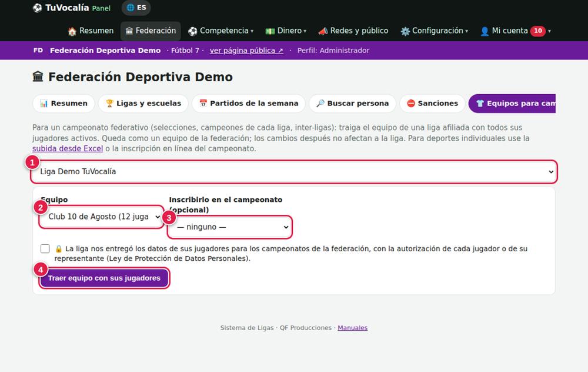This screenshot has height=372, width=588.
Task: Click the red notification badge showing 10
Action: [538, 31]
